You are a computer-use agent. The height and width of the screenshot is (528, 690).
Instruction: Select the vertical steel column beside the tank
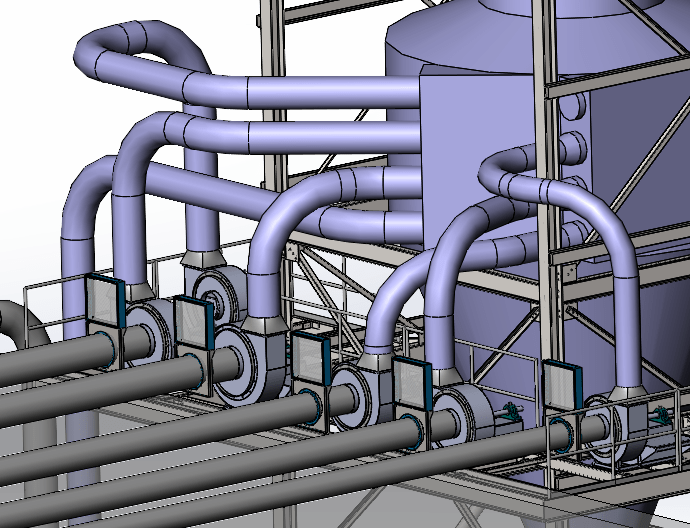coord(547,250)
